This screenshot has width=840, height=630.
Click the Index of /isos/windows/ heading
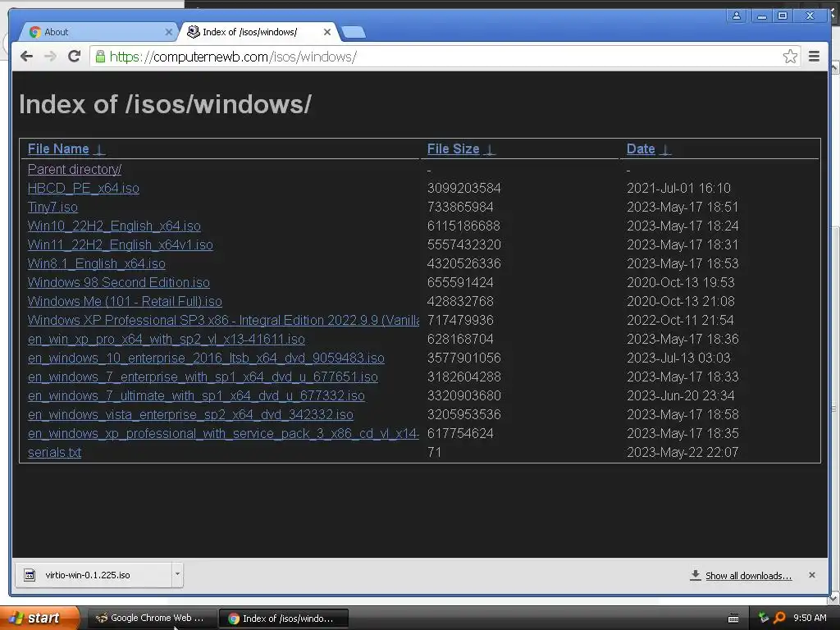[165, 104]
